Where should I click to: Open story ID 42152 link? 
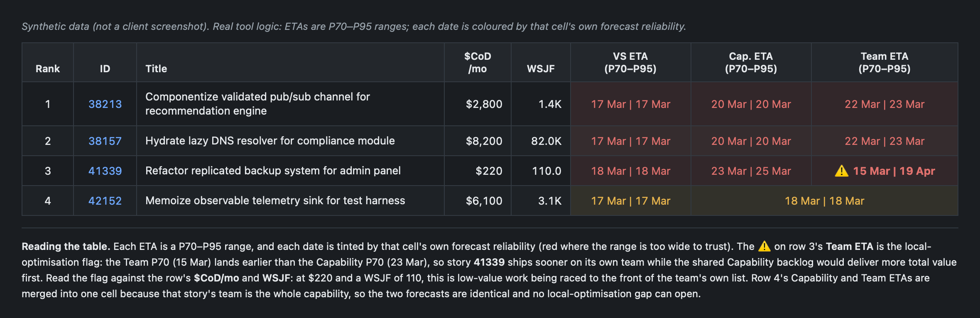pos(105,201)
